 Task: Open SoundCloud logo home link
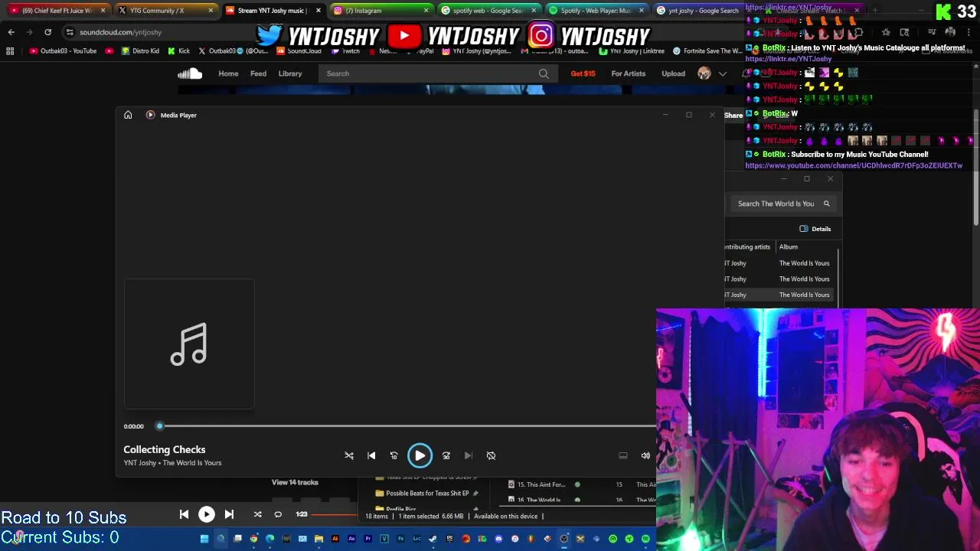pos(190,73)
